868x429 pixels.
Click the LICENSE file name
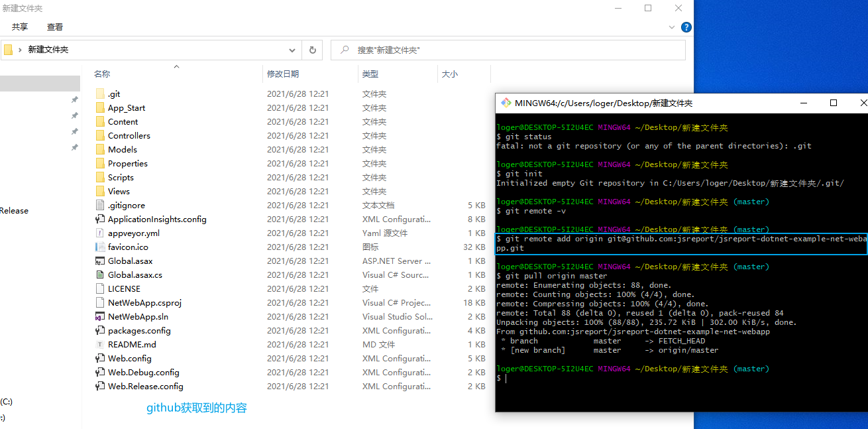tap(125, 289)
